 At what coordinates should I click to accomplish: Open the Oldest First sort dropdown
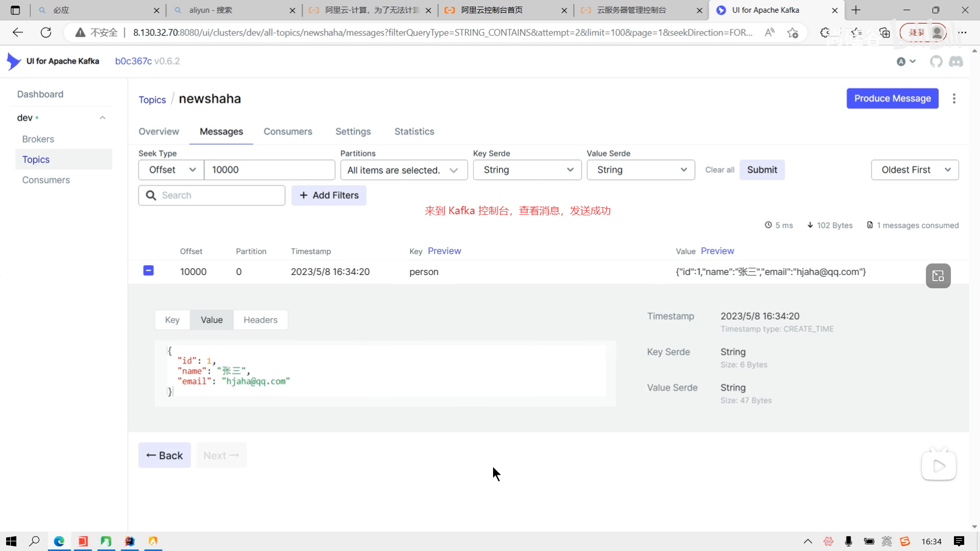pyautogui.click(x=914, y=170)
